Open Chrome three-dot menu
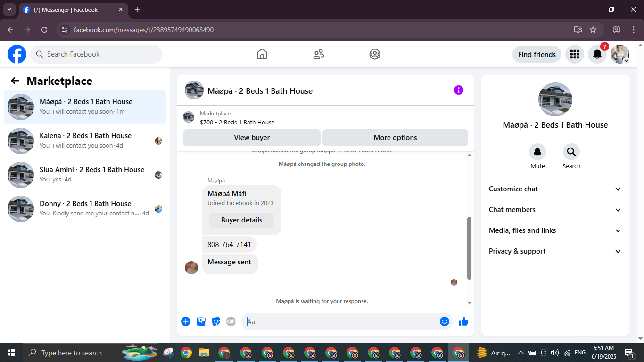 pos(633,30)
